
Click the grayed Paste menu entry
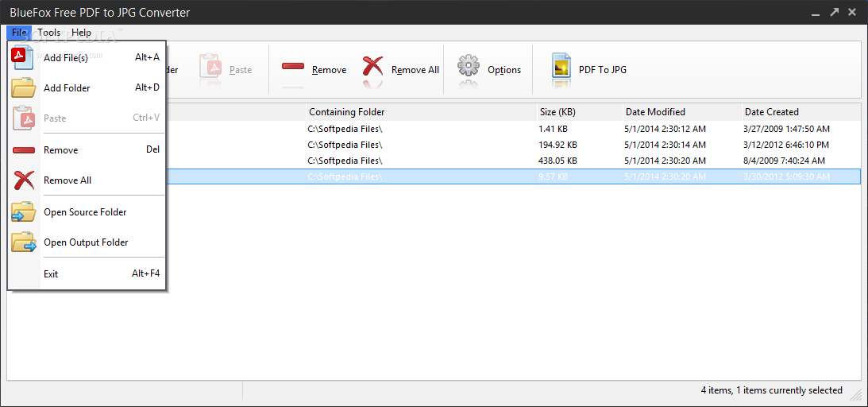click(87, 118)
